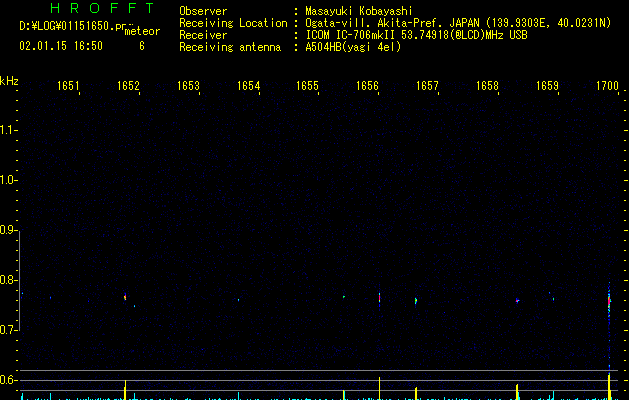Image resolution: width=629 pixels, height=400 pixels.
Task: Click the kHz axis unit label
Action: coord(9,81)
